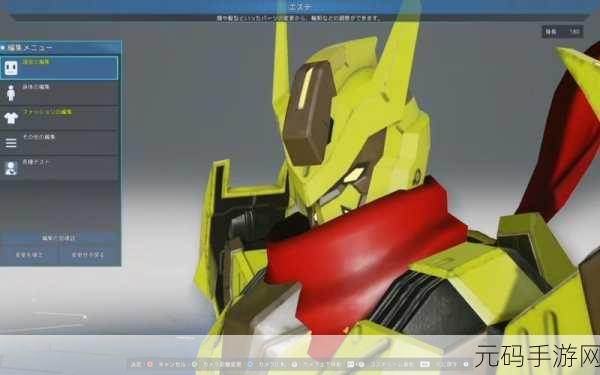Click the blue circle camera hint icon

tap(250, 365)
